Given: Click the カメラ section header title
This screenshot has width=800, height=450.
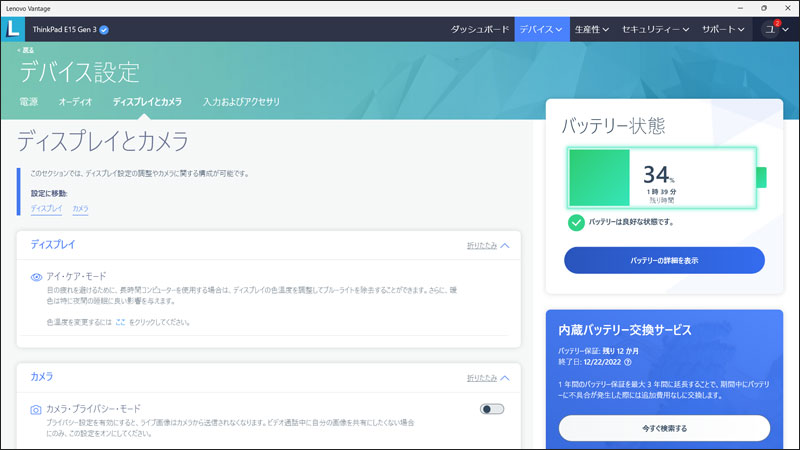Looking at the screenshot, I should click(42, 377).
